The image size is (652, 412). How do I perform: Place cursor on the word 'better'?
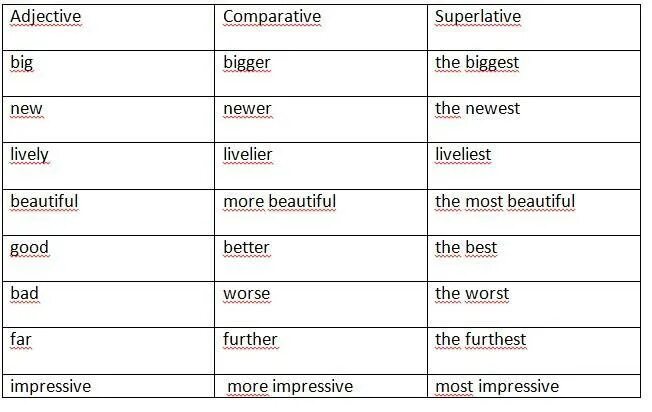click(x=248, y=247)
